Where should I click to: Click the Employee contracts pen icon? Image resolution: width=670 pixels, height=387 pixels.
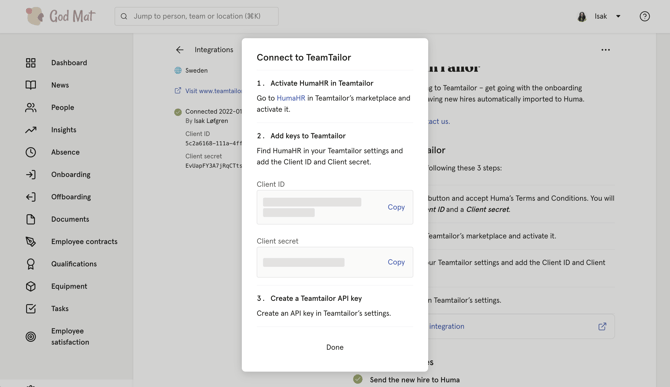[x=31, y=241]
